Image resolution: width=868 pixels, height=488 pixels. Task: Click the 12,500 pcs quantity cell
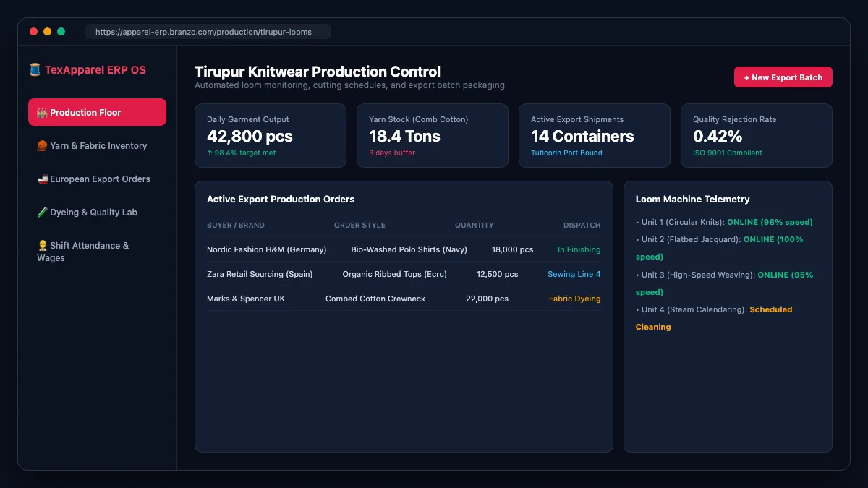tap(498, 274)
